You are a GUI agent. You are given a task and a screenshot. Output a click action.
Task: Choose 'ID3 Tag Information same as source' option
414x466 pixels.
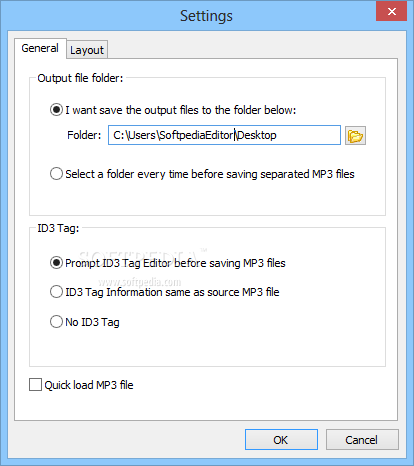pos(56,292)
